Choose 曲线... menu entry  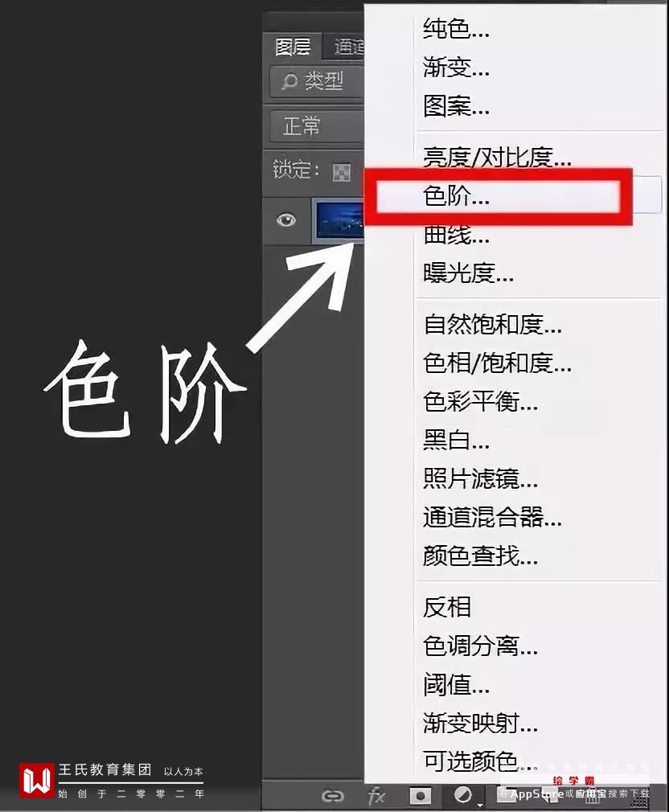click(x=456, y=235)
